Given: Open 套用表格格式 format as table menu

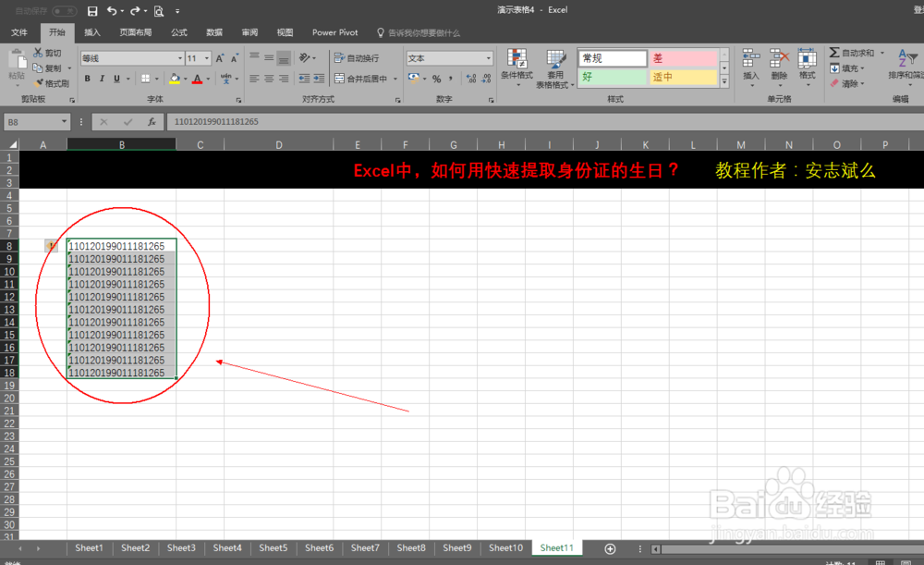Looking at the screenshot, I should coord(555,69).
